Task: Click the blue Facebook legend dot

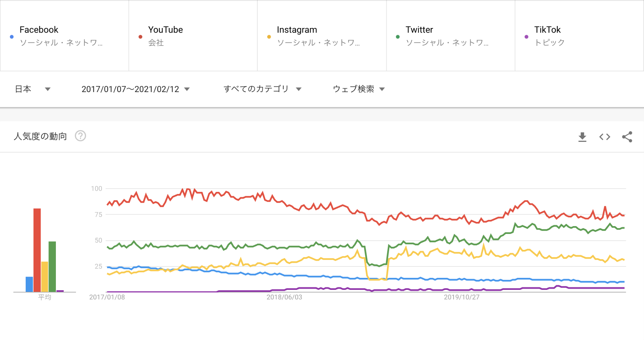Action: click(x=12, y=37)
